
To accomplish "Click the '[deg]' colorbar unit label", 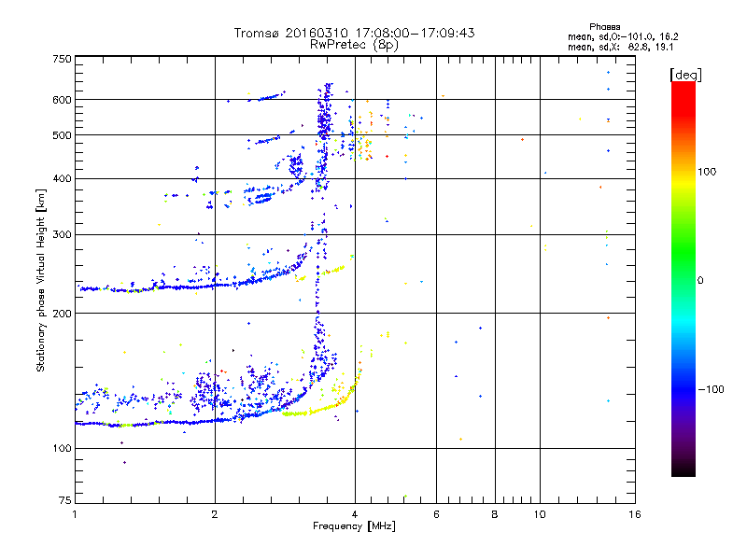I will pos(685,75).
